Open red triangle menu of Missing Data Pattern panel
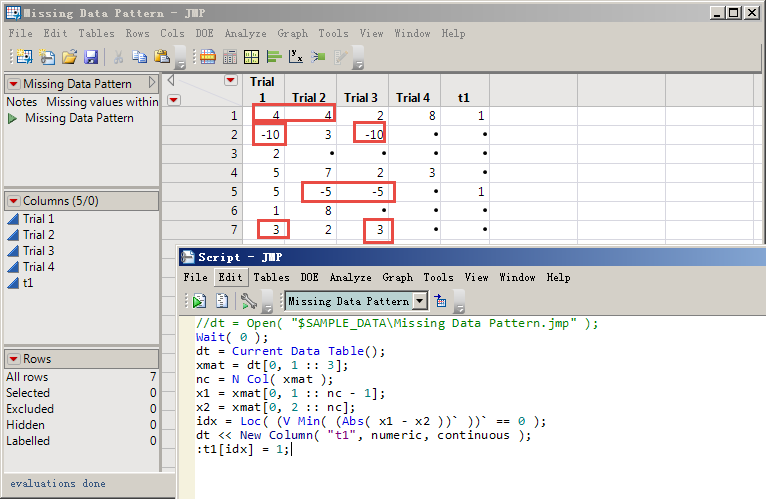766x499 pixels. coord(13,84)
